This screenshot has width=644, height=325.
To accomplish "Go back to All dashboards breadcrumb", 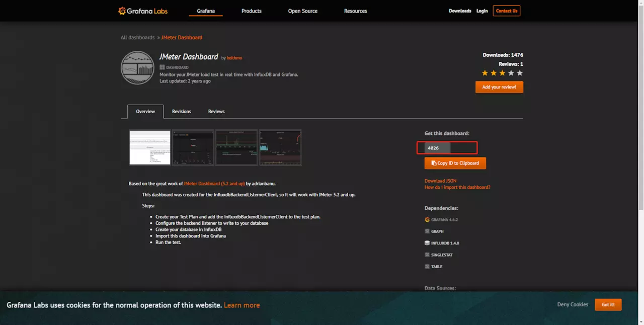I will point(137,38).
